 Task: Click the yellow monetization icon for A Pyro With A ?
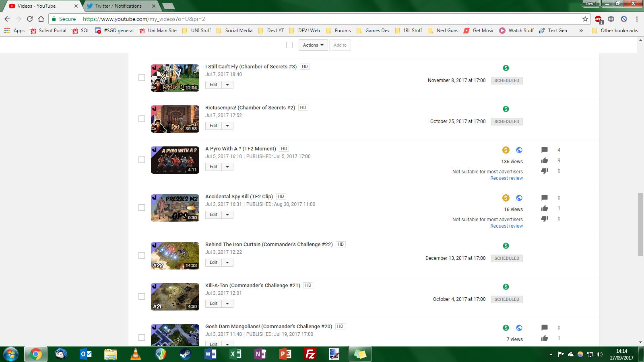pos(506,150)
